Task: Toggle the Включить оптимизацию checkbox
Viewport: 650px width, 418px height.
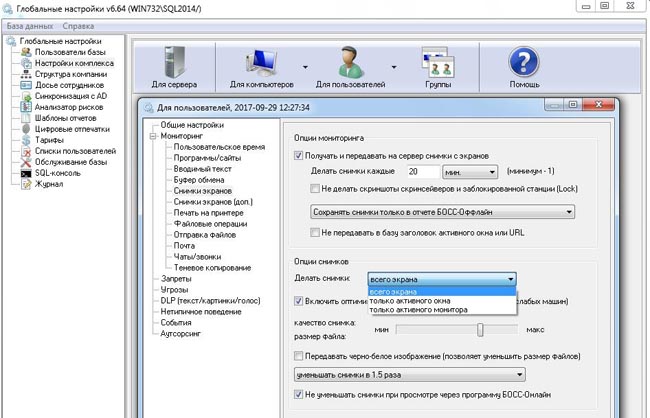Action: (298, 301)
